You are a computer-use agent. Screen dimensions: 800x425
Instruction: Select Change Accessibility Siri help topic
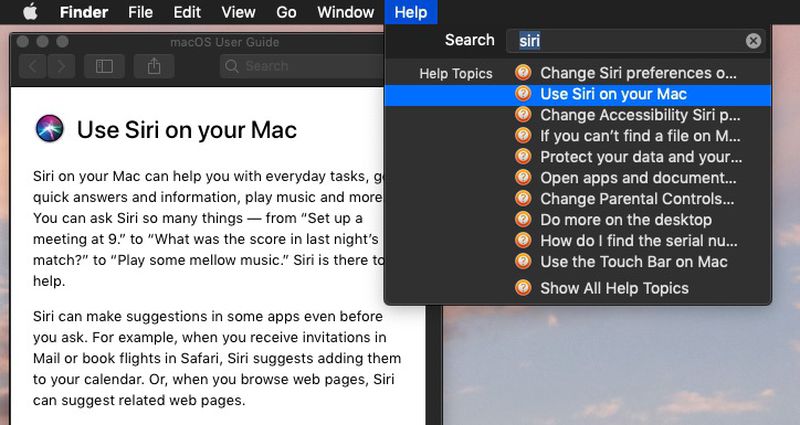pyautogui.click(x=578, y=115)
